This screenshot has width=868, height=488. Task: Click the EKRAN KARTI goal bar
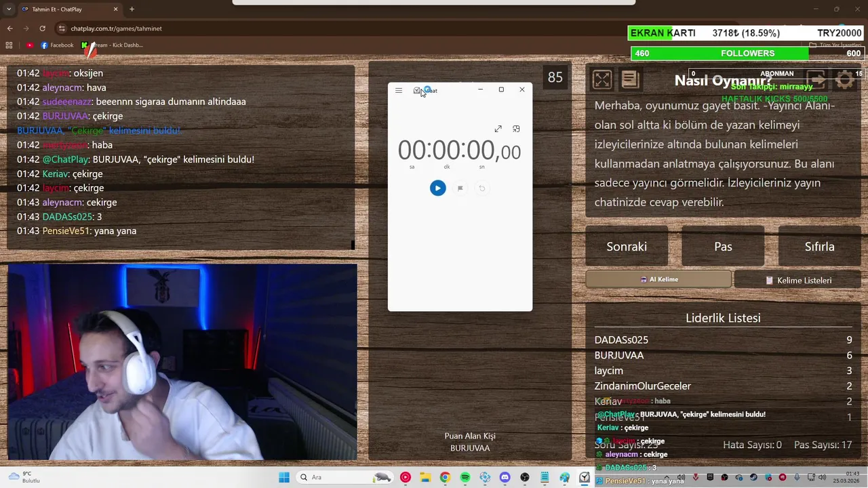click(747, 33)
